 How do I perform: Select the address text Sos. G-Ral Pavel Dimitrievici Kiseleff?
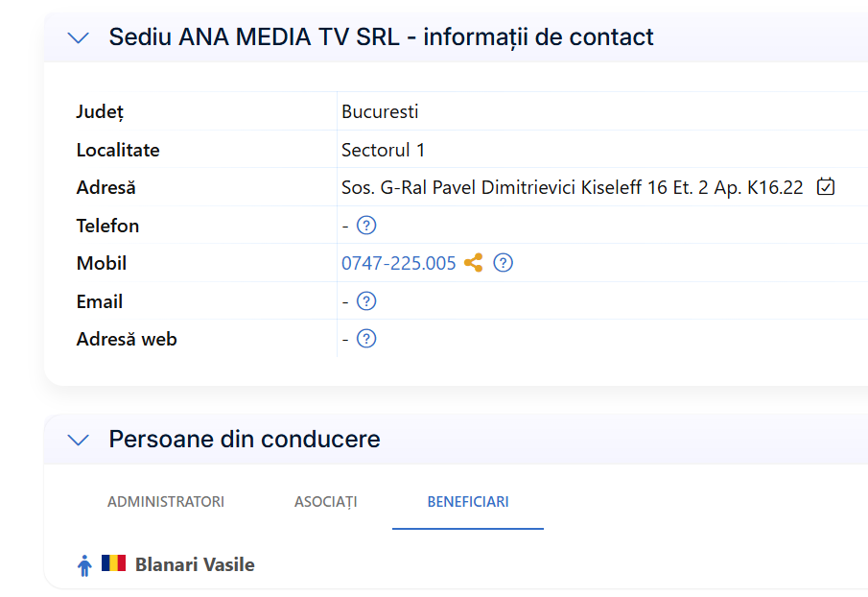[492, 188]
